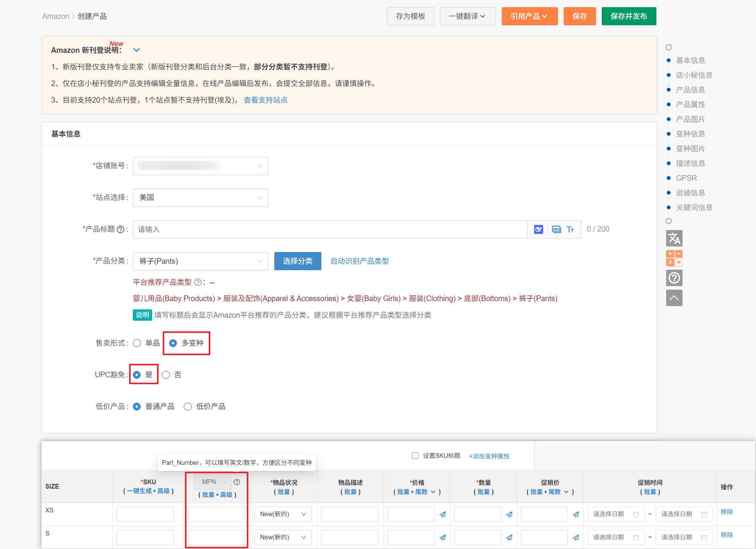This screenshot has height=549, width=756.
Task: Select 否 for UPC豁免
Action: click(166, 375)
